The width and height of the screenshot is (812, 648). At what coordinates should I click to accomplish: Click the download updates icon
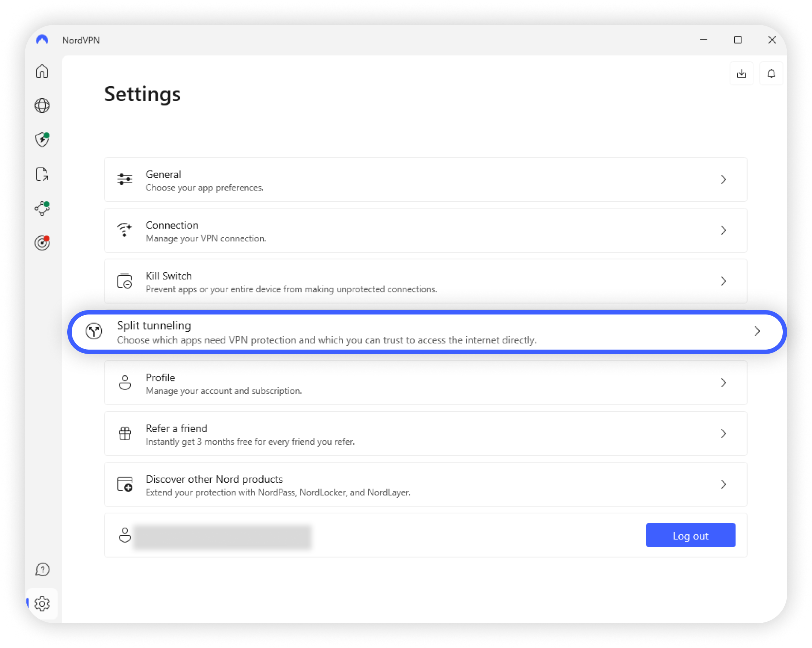pos(741,74)
